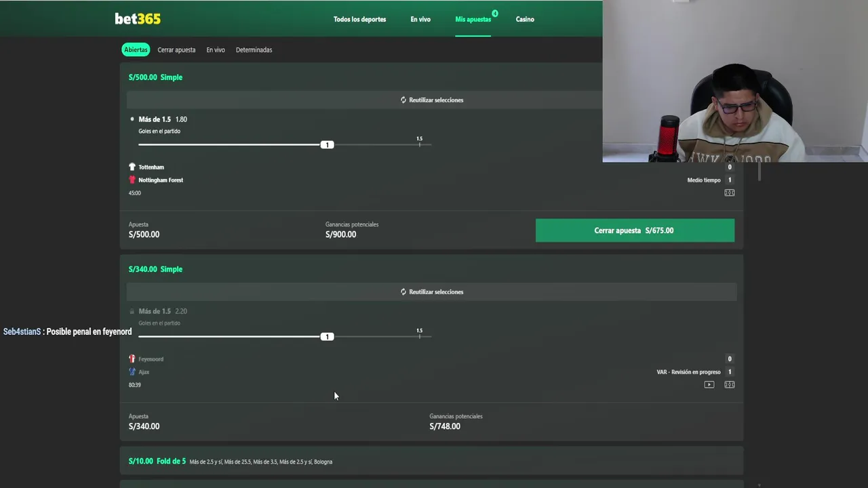The width and height of the screenshot is (868, 488).
Task: Click the S/500.00 Simple bet header
Action: pyautogui.click(x=155, y=77)
